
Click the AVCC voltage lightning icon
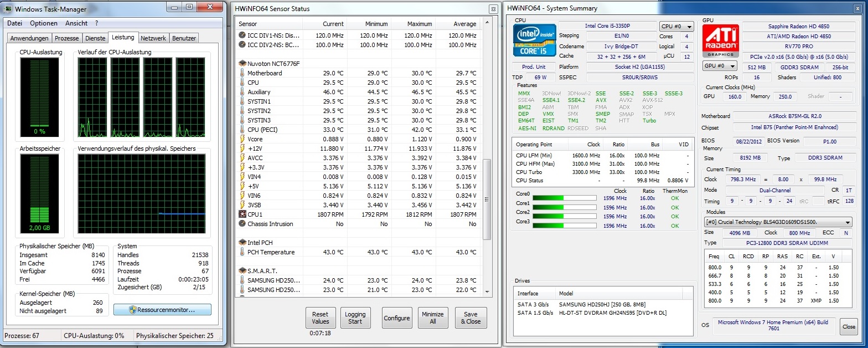click(242, 158)
